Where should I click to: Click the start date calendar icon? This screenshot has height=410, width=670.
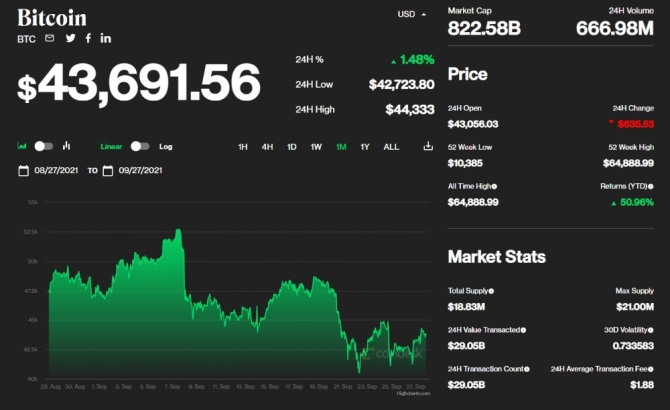pos(23,170)
